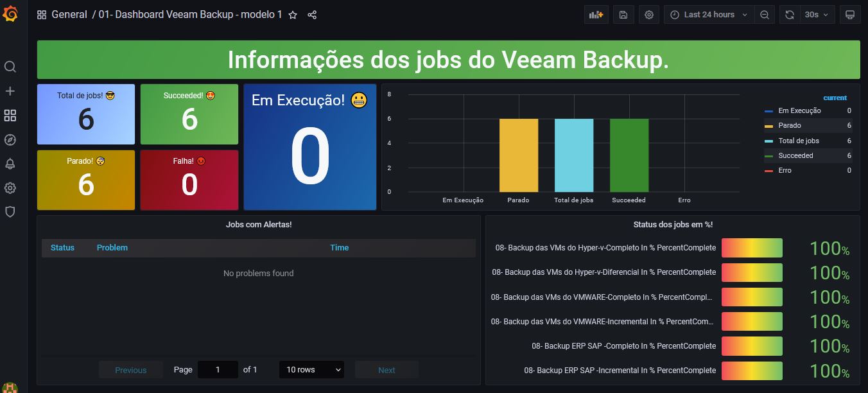Click the VMWARE-Incremental row label
Viewport: 868px width, 393px height.
click(603, 322)
